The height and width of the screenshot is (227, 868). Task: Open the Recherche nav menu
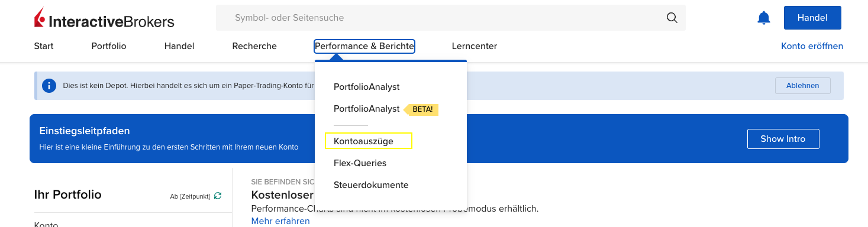point(254,46)
